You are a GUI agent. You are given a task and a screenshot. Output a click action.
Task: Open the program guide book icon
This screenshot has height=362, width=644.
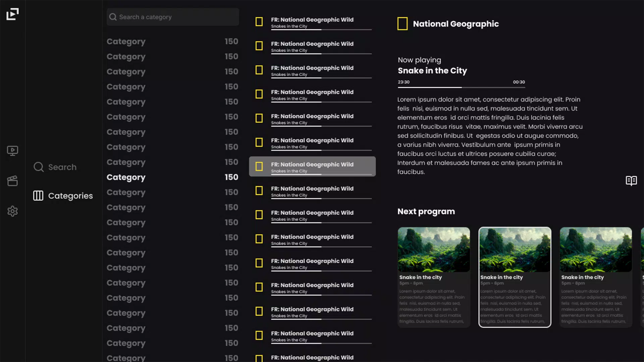(631, 181)
